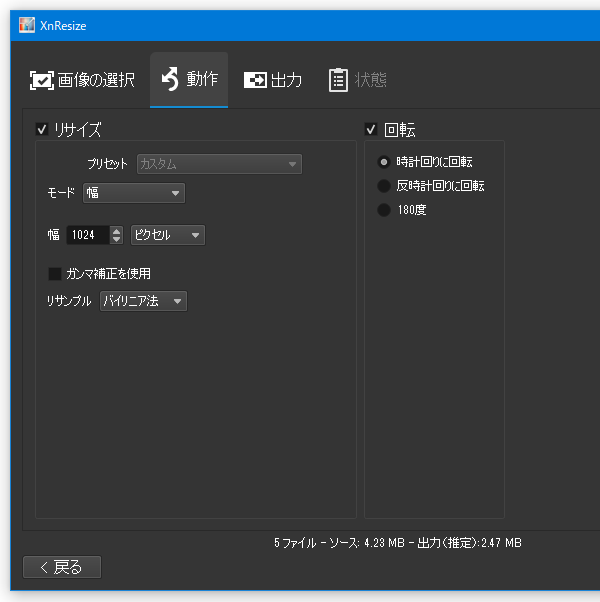Click the image selection checkmark icon
Screen dimensions: 600x602
coord(42,80)
